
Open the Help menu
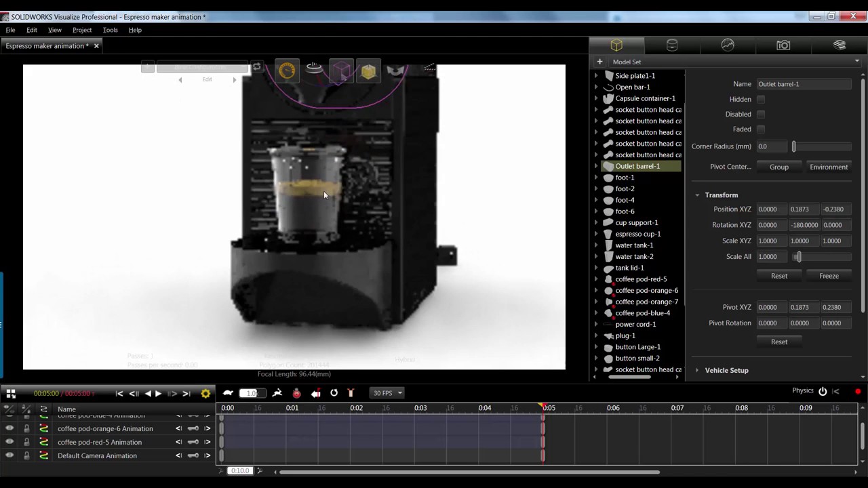(135, 30)
